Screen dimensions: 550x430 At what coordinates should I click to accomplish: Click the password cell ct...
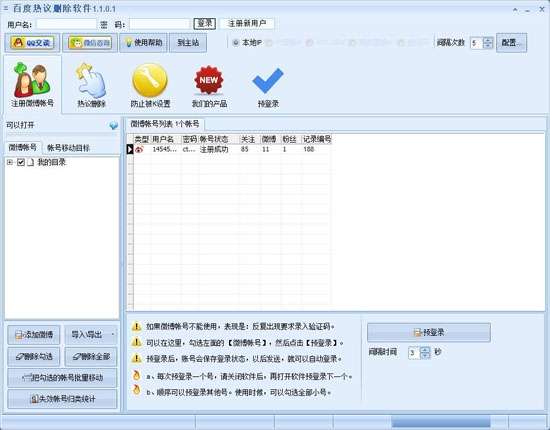190,149
